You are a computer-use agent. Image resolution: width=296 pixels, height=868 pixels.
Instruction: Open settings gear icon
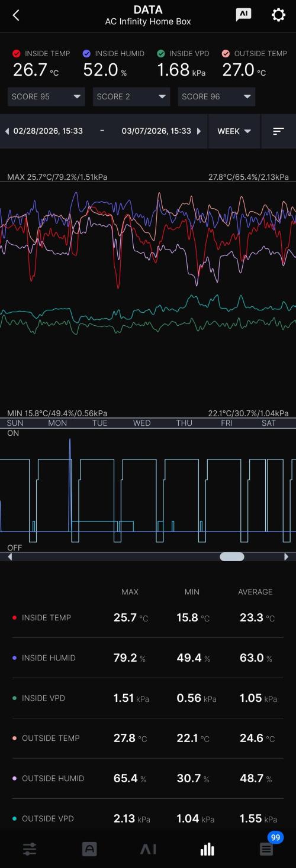point(278,15)
